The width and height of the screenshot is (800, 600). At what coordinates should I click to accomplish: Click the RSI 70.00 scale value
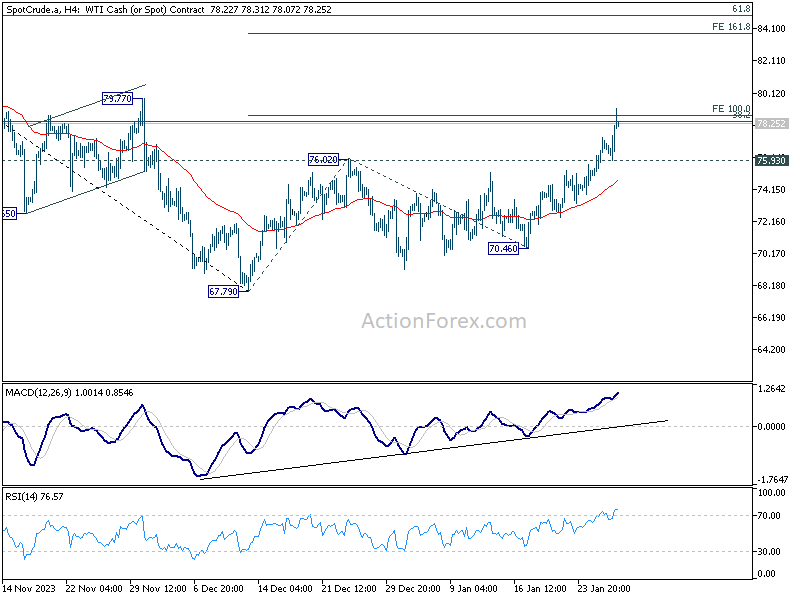769,516
